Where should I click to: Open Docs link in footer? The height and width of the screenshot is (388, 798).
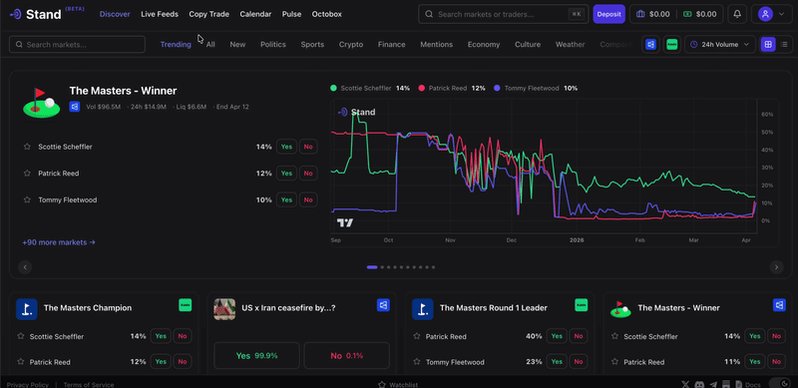pos(748,385)
